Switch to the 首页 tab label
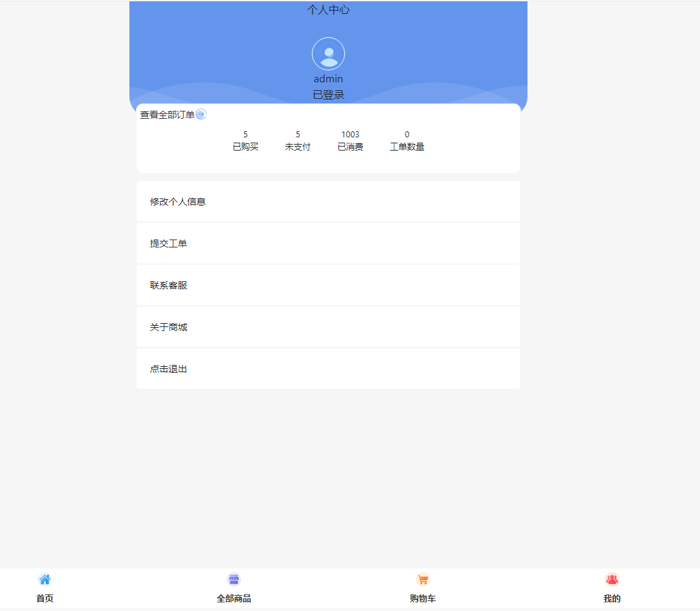 pyautogui.click(x=44, y=598)
